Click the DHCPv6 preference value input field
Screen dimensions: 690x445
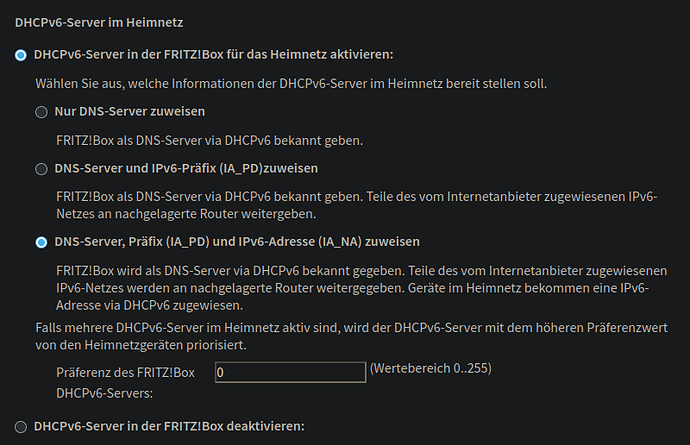coord(290,372)
